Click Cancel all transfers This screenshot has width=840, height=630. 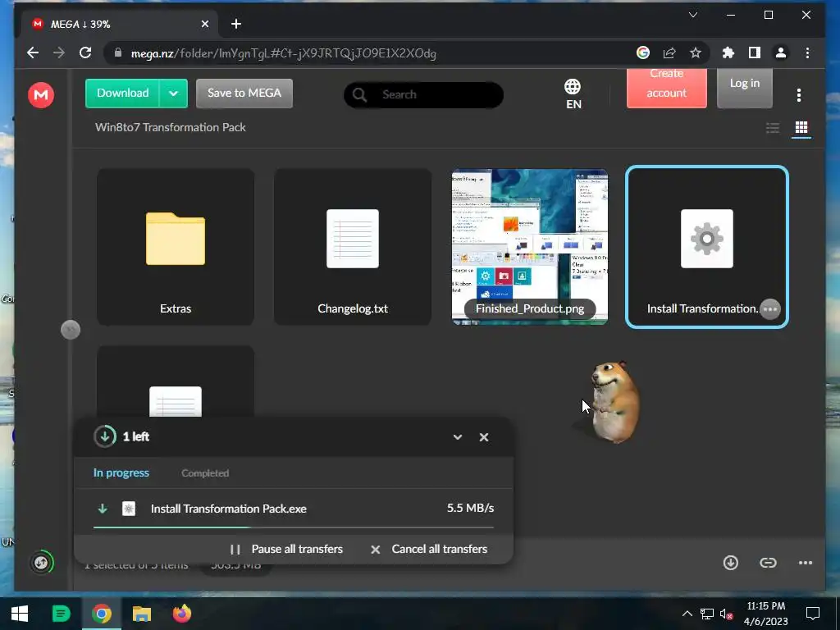(428, 549)
